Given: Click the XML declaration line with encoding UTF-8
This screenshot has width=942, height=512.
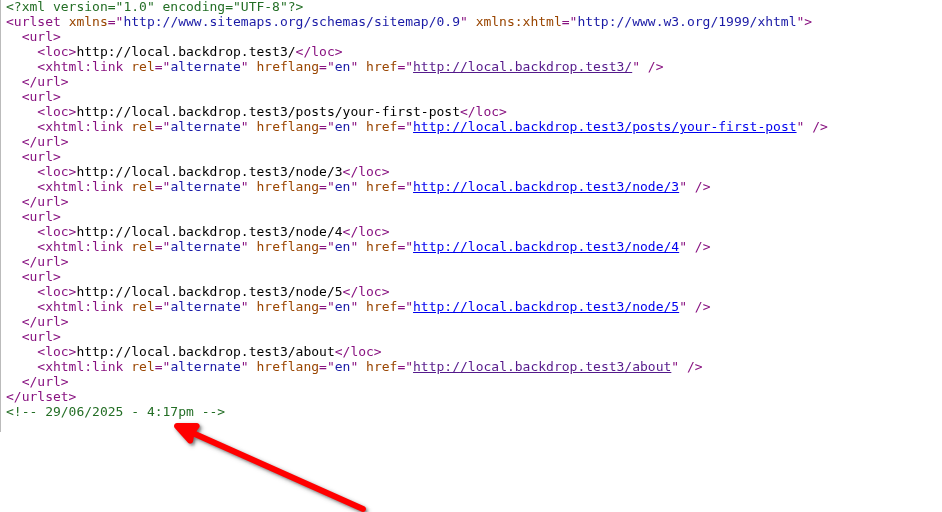Looking at the screenshot, I should [154, 7].
